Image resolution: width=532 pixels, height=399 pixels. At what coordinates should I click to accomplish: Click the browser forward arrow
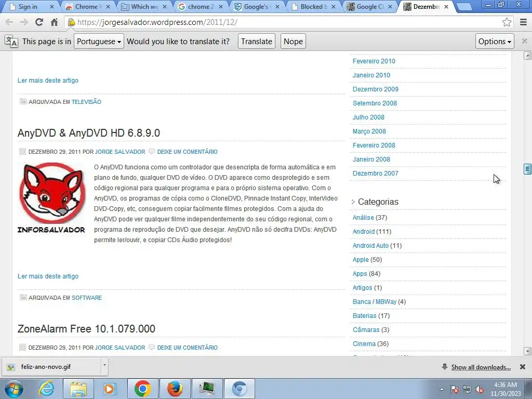click(x=24, y=22)
